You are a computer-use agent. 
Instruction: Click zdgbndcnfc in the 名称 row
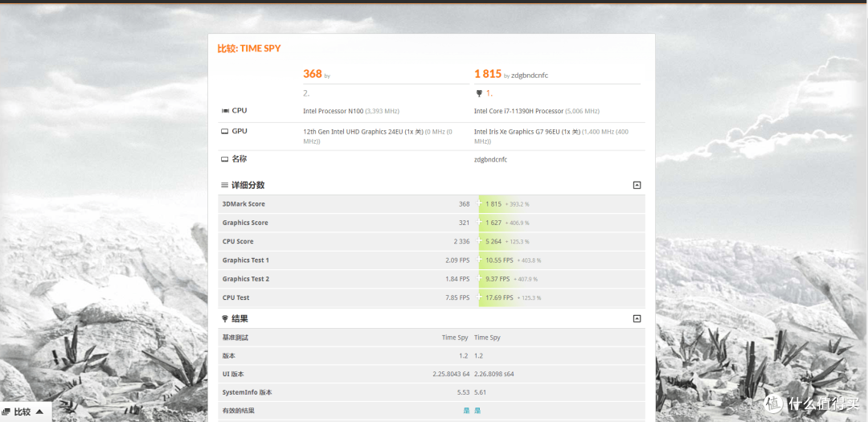(490, 159)
